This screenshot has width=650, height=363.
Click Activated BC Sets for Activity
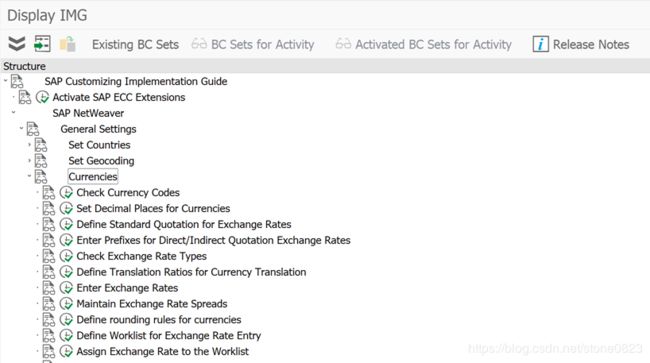[423, 44]
